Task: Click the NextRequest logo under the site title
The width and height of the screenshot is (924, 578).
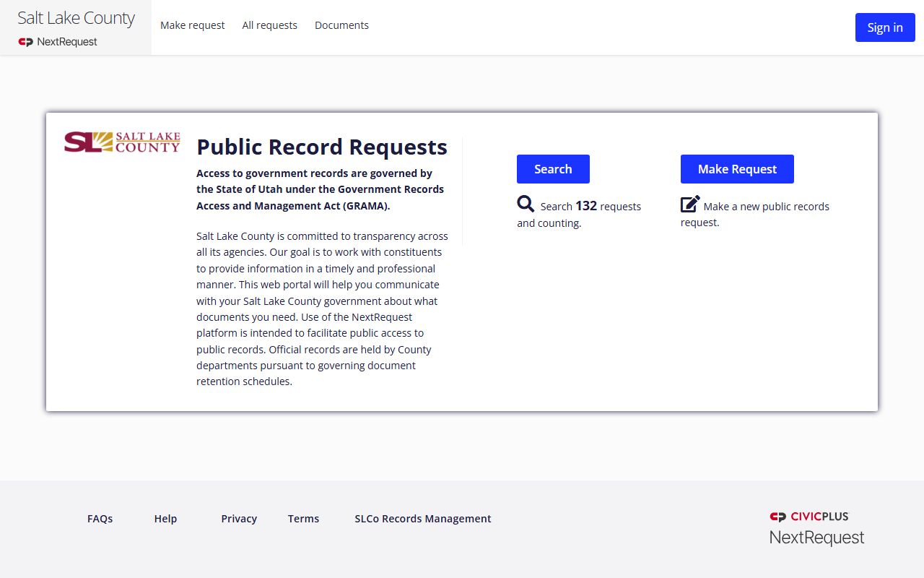Action: (58, 42)
